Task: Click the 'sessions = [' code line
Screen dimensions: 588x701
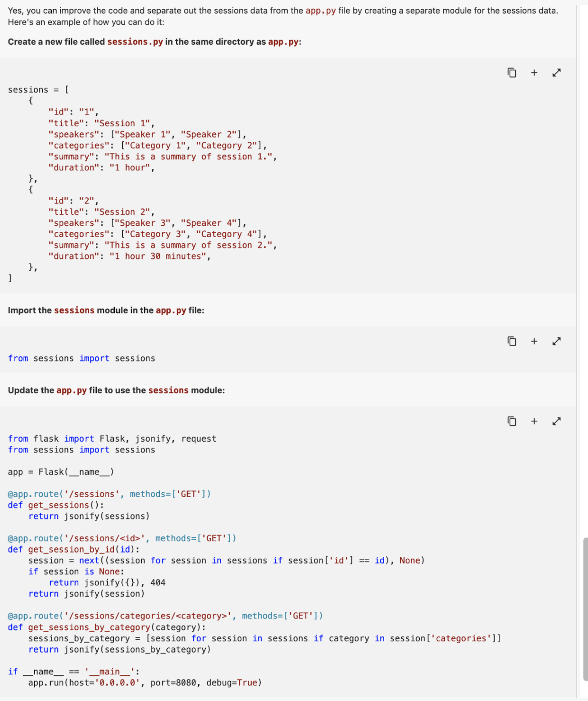Action: click(x=38, y=90)
